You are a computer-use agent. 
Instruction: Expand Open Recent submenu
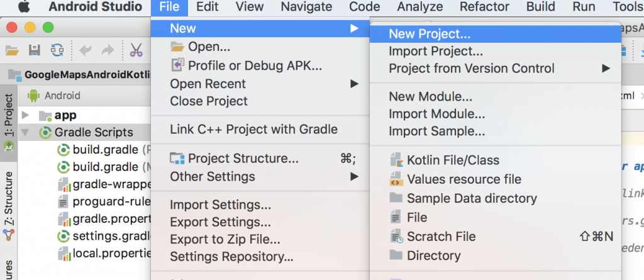click(260, 84)
